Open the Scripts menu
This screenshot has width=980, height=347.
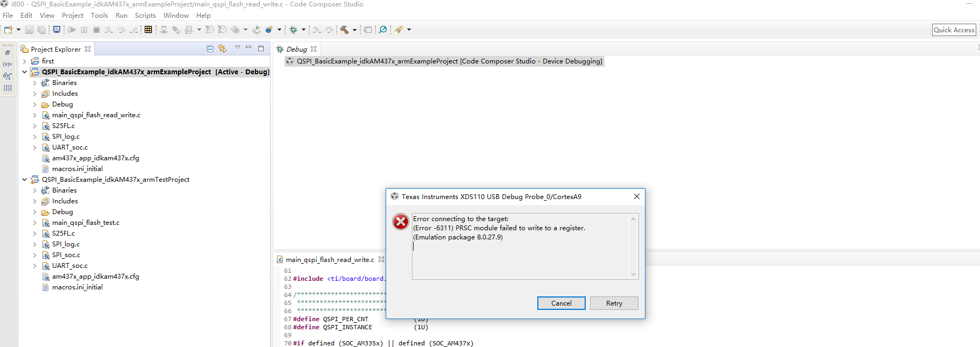click(145, 16)
